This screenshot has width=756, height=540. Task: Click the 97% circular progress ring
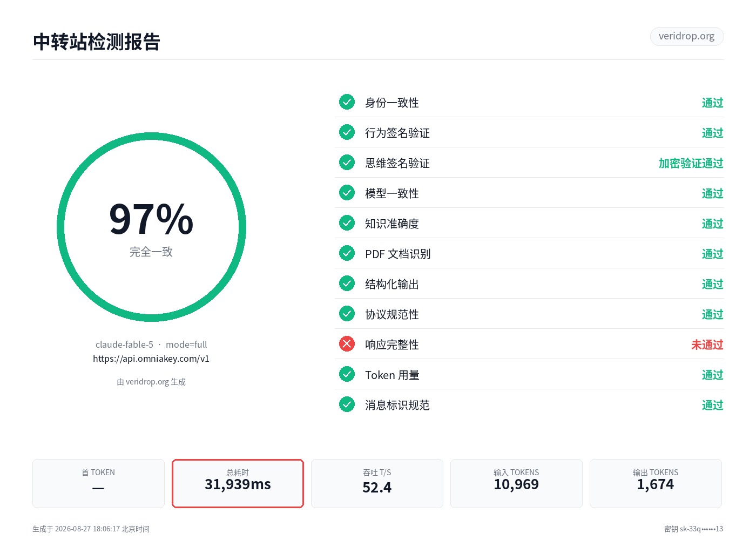151,227
